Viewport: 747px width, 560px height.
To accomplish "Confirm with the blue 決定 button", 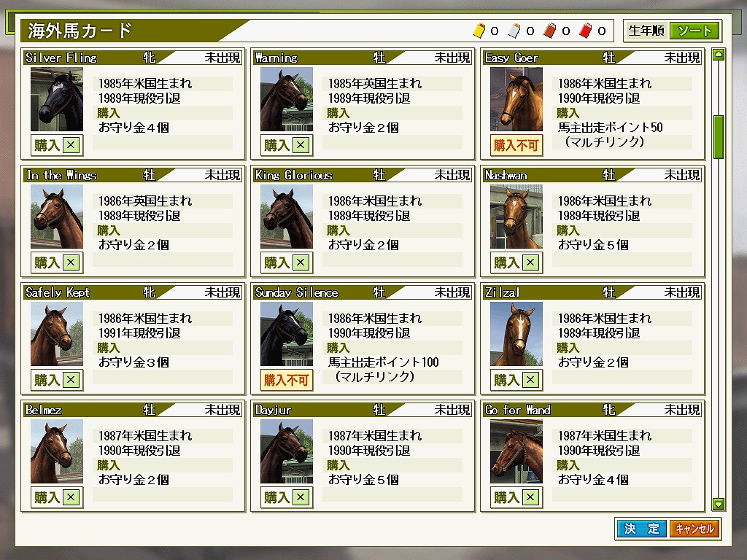I will coord(641,529).
